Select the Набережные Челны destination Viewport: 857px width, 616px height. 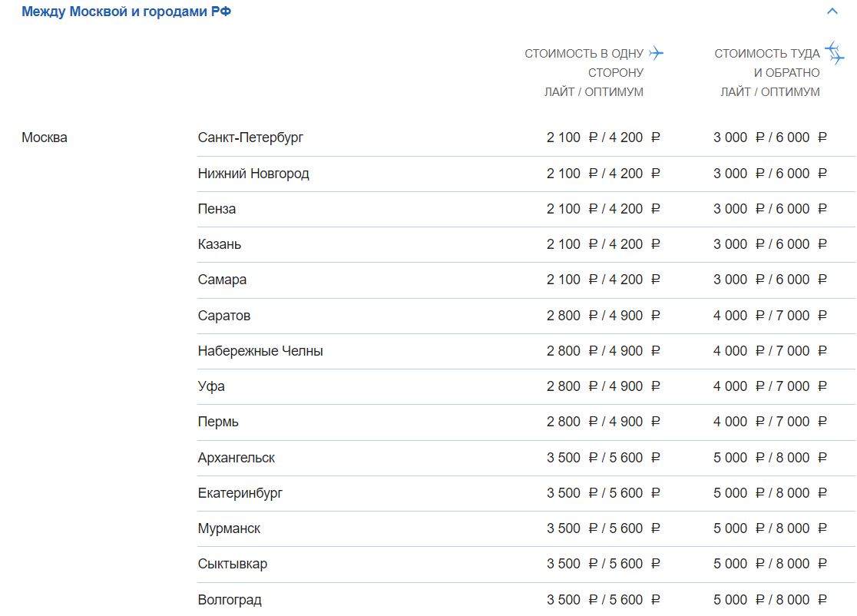pyautogui.click(x=260, y=351)
